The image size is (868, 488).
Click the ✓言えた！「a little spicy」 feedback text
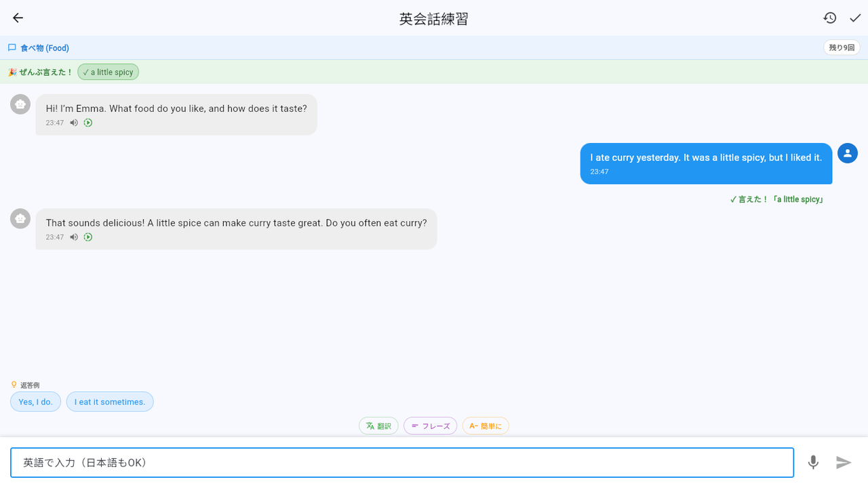click(x=777, y=199)
